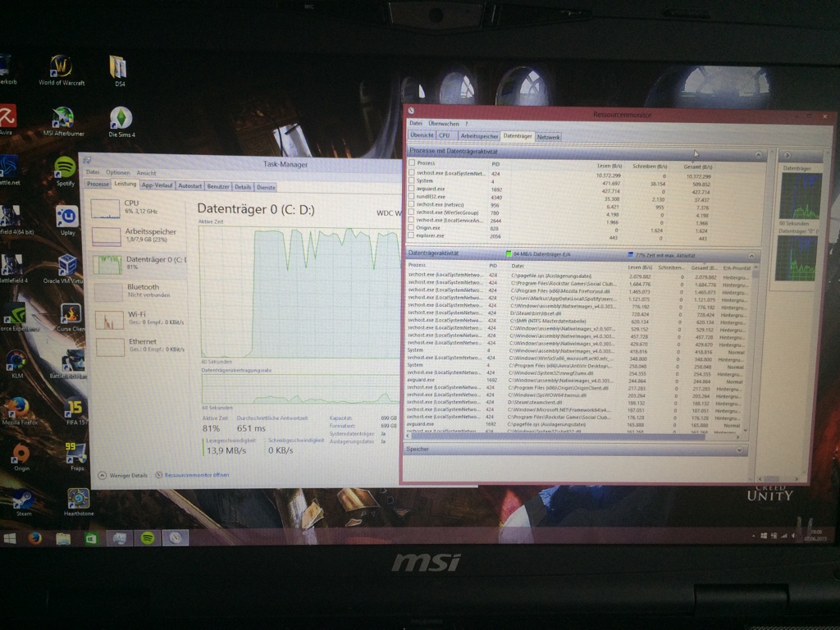This screenshot has width=840, height=630.
Task: Expand the Speicher section
Action: 739,450
